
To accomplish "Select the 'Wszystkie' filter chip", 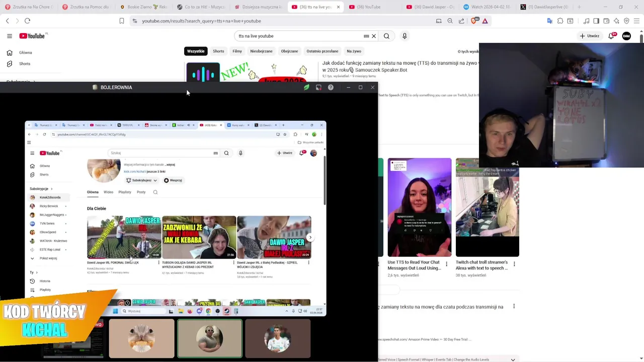I will 196,51.
